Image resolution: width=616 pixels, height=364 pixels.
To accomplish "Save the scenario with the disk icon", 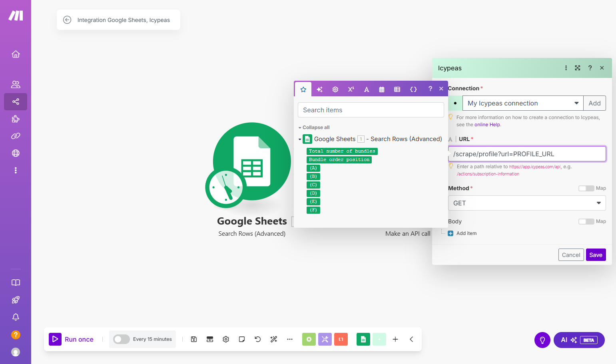I will point(194,339).
